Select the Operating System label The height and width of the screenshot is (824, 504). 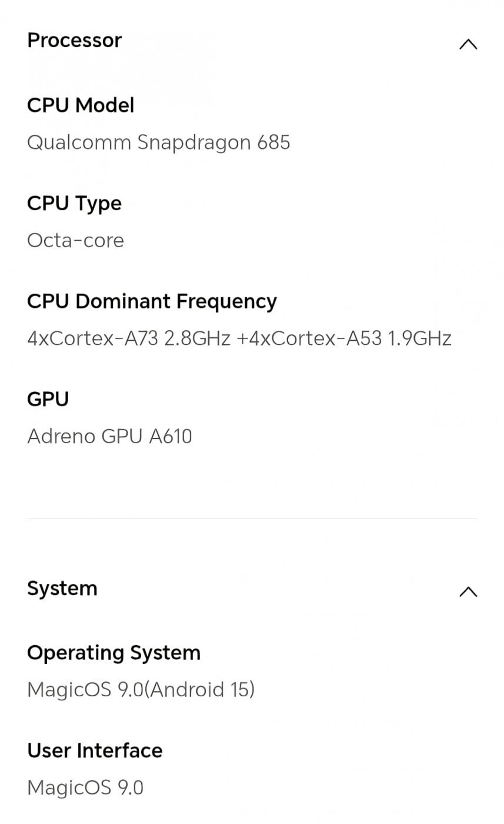click(114, 652)
